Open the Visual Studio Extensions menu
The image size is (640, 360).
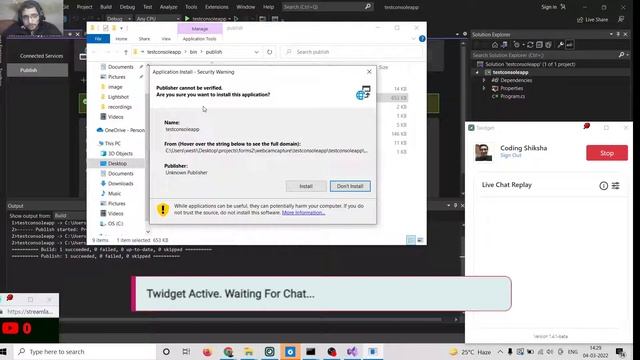click(x=216, y=7)
